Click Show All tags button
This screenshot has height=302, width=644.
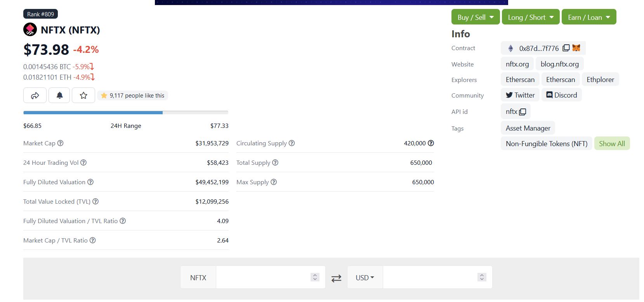coord(612,144)
